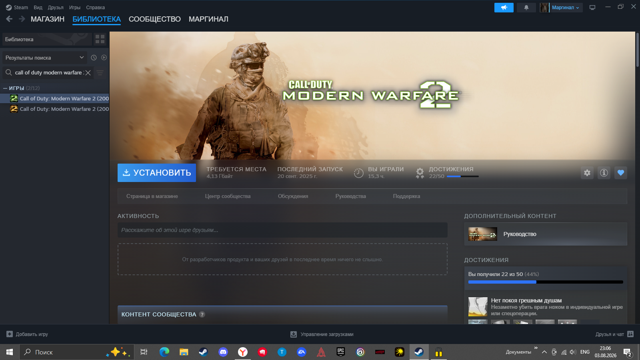Click the ДОСТИЖЕНИЯ gear icon in stats bar
Image resolution: width=640 pixels, height=360 pixels.
click(x=420, y=173)
